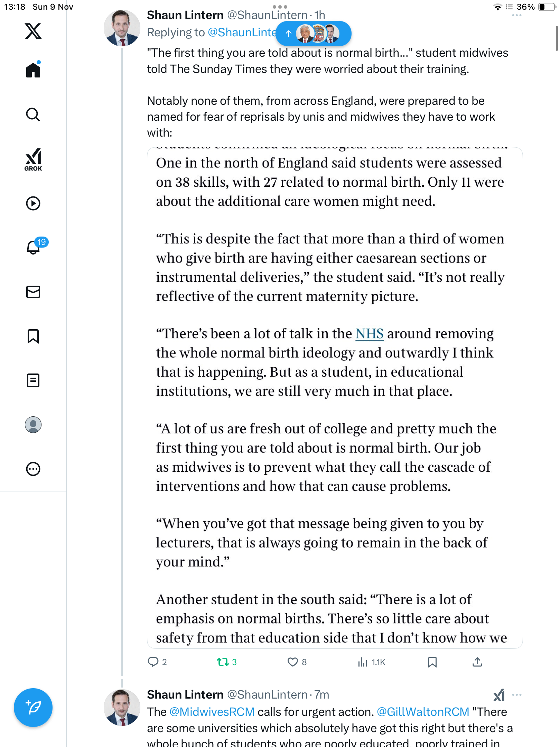The height and width of the screenshot is (747, 560).
Task: Open the Notifications bell
Action: coord(33,247)
